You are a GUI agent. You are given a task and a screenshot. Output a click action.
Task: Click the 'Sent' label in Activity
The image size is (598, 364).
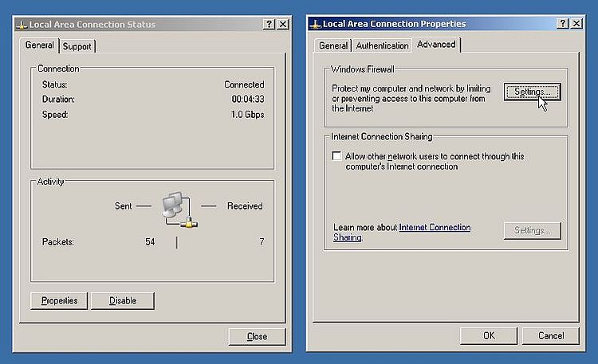123,206
